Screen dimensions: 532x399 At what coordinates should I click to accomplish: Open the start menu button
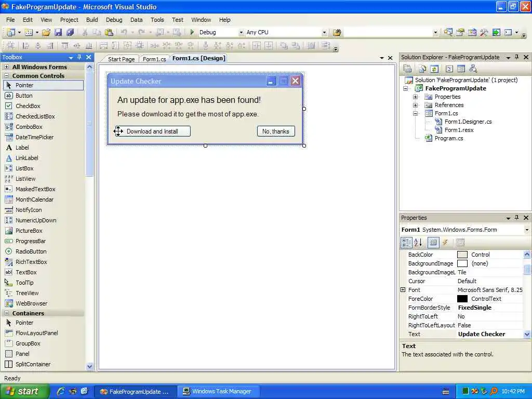[x=25, y=391]
